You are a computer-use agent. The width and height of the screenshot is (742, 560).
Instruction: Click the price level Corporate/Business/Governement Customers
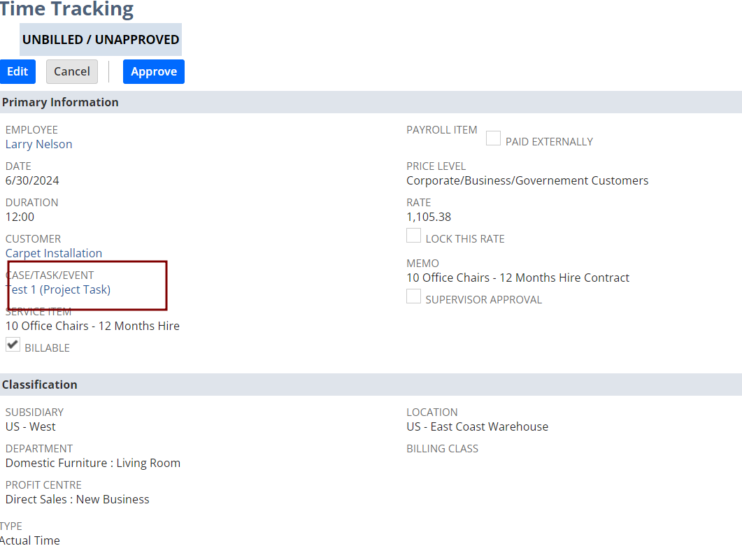pyautogui.click(x=527, y=180)
